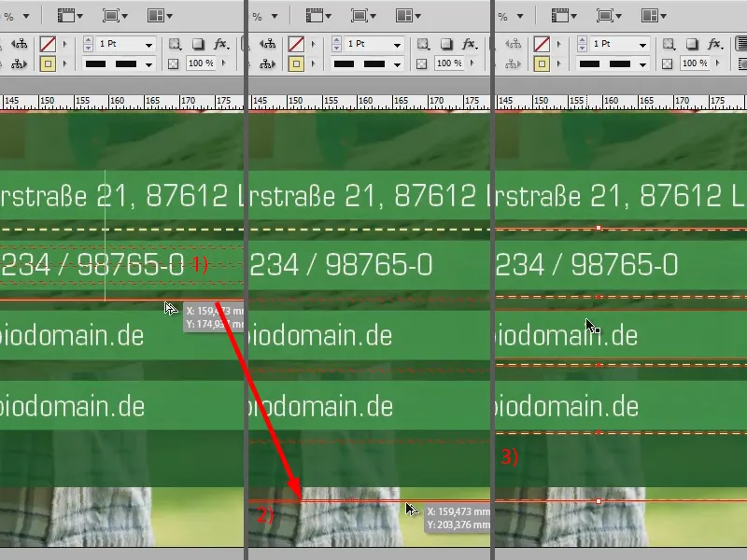Open opacity slider arrow in right panel
Screen dimensions: 747x560
[x=718, y=63]
